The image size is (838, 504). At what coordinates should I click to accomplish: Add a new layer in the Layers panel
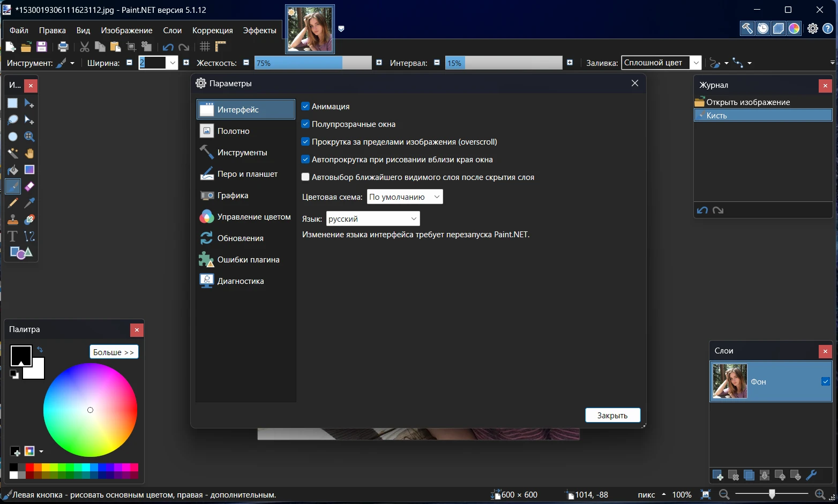718,475
